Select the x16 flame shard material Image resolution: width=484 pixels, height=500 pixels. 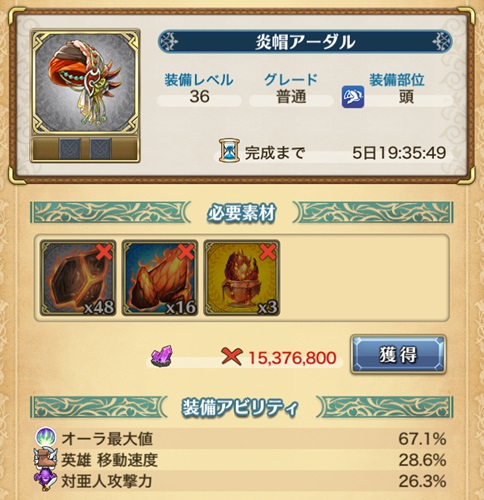coord(160,278)
